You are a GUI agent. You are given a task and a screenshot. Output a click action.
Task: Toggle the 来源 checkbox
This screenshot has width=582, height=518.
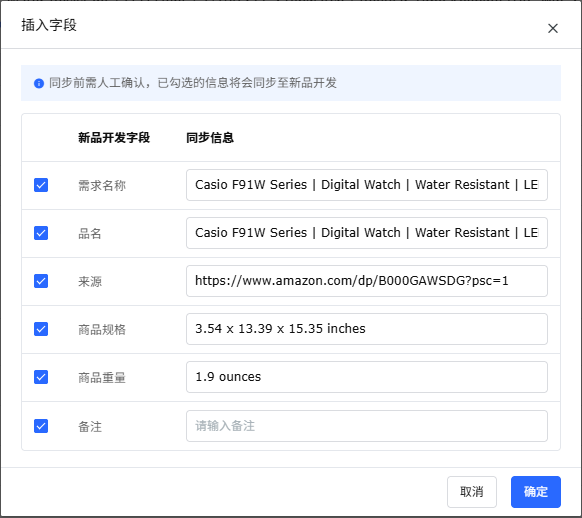click(41, 281)
